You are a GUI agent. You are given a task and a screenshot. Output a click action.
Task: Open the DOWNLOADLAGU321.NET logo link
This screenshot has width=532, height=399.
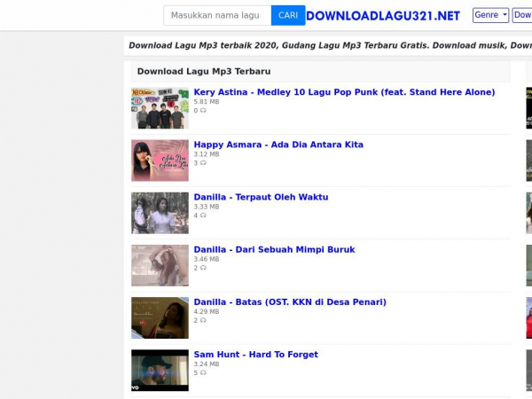coord(383,16)
